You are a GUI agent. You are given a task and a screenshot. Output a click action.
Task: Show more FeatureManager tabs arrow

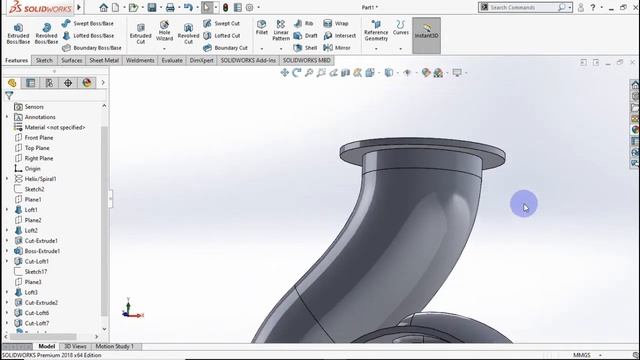103,83
